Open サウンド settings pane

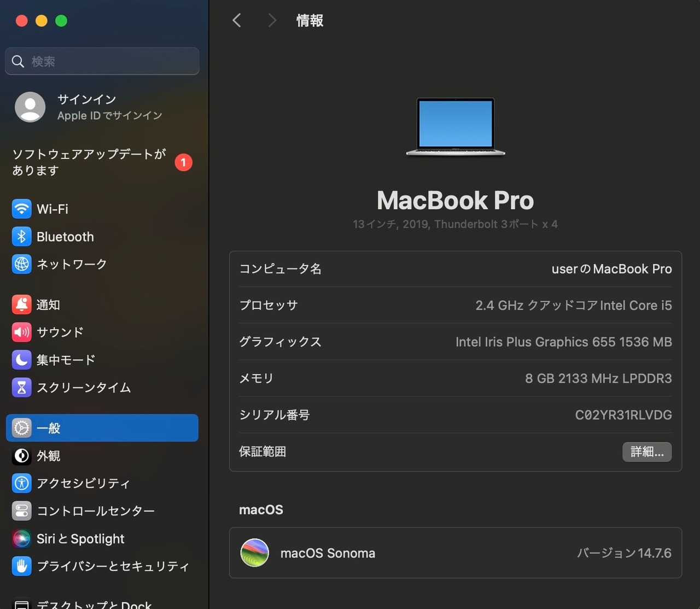tap(102, 332)
